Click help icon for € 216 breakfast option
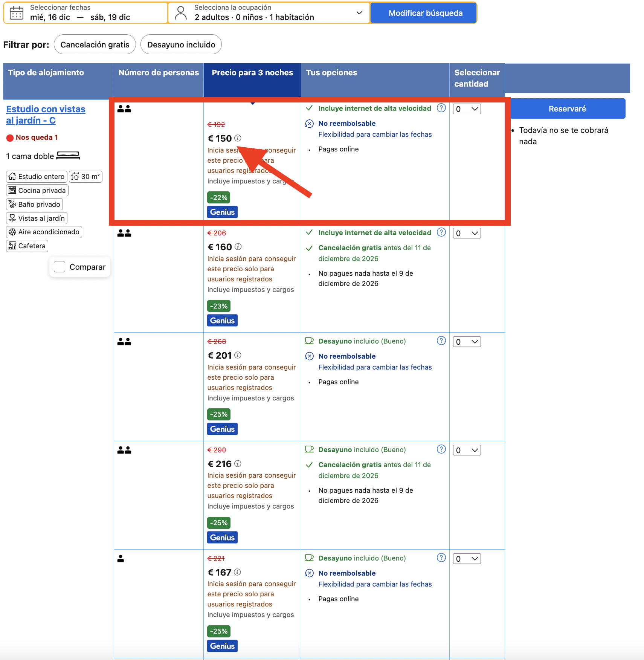The width and height of the screenshot is (644, 660). [x=441, y=449]
